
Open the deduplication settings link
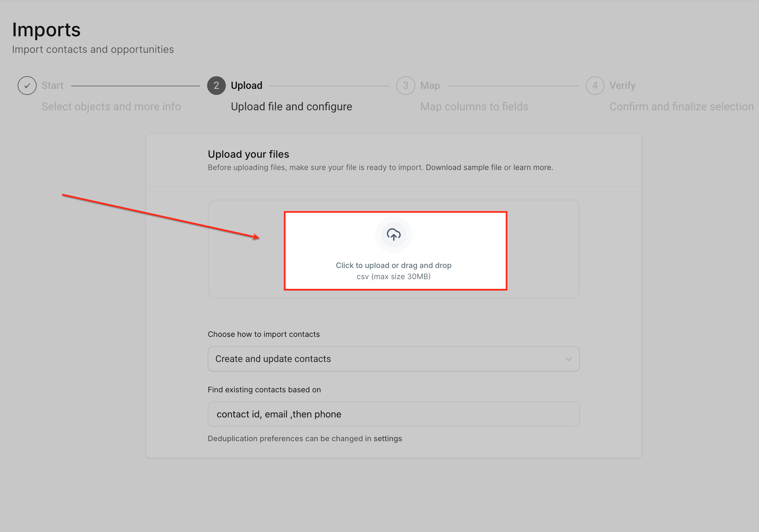pyautogui.click(x=388, y=439)
